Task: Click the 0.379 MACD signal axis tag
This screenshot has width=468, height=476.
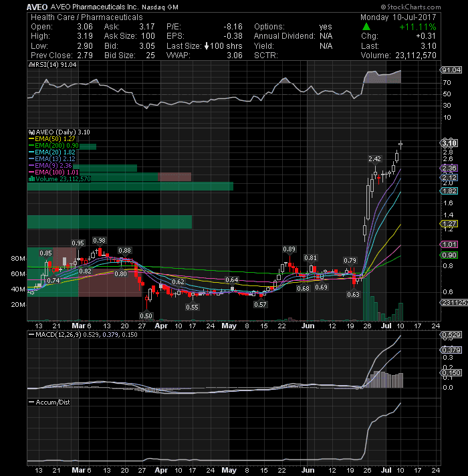Action: 451,350
